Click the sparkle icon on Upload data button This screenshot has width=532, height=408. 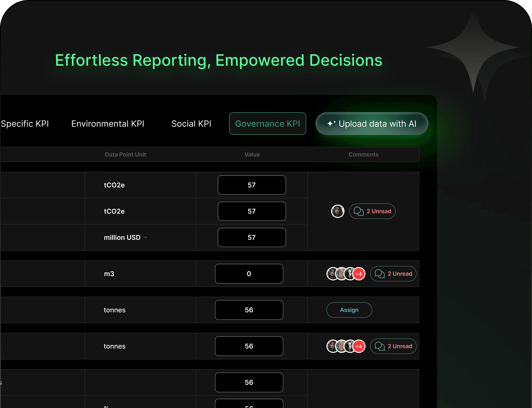[x=331, y=123]
